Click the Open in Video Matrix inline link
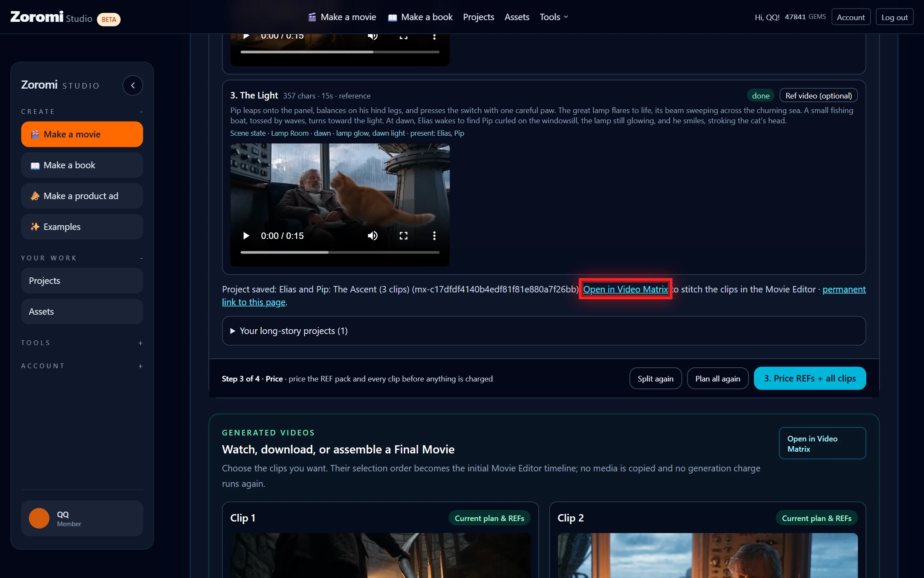 [x=625, y=289]
